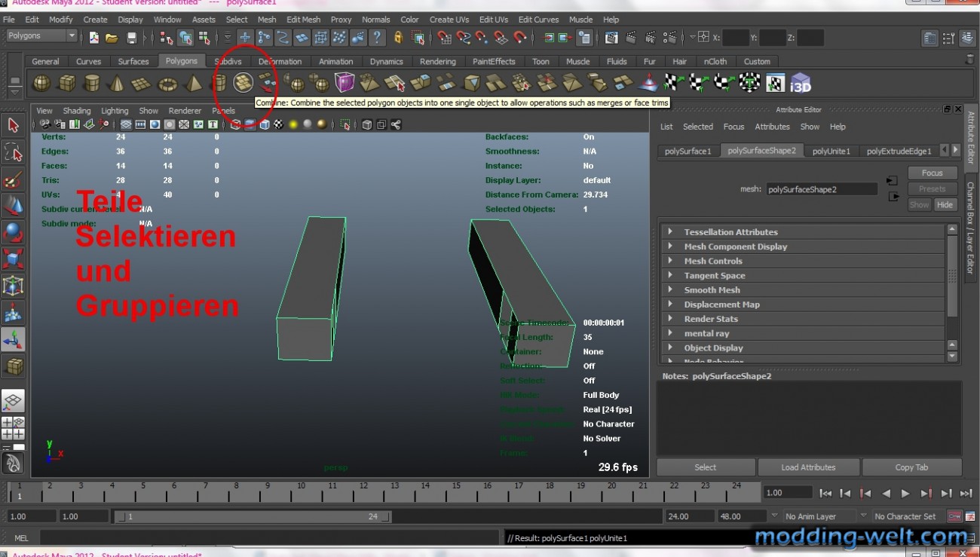This screenshot has height=557, width=980.
Task: Click the Save Scene floppy icon
Action: (132, 38)
